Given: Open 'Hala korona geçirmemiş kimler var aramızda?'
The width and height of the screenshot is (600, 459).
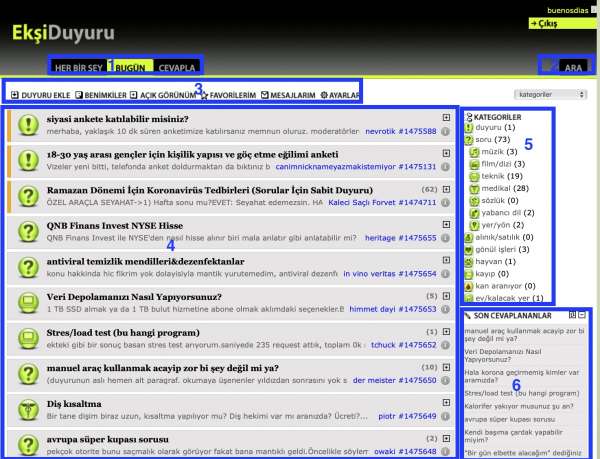Looking at the screenshot, I should [x=522, y=376].
